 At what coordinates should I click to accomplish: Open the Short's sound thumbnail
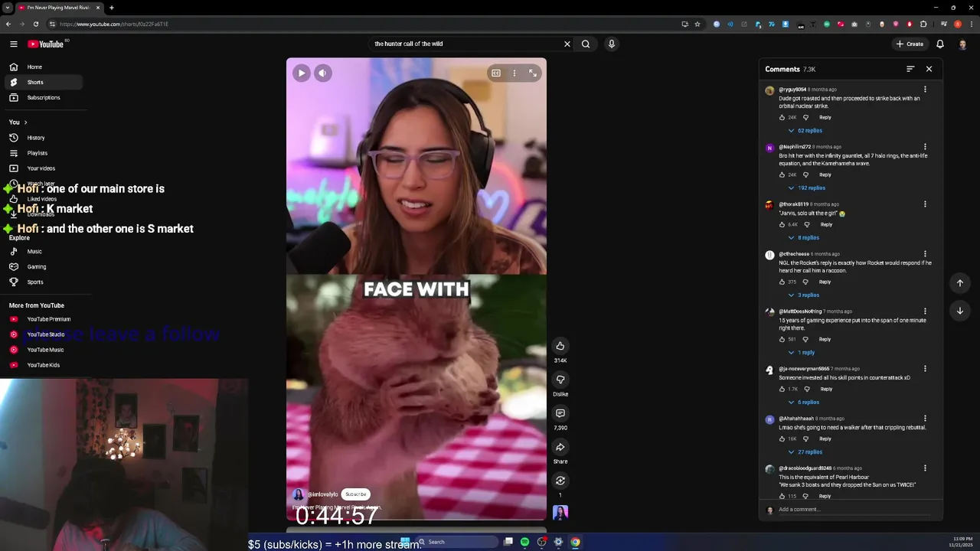pyautogui.click(x=560, y=513)
